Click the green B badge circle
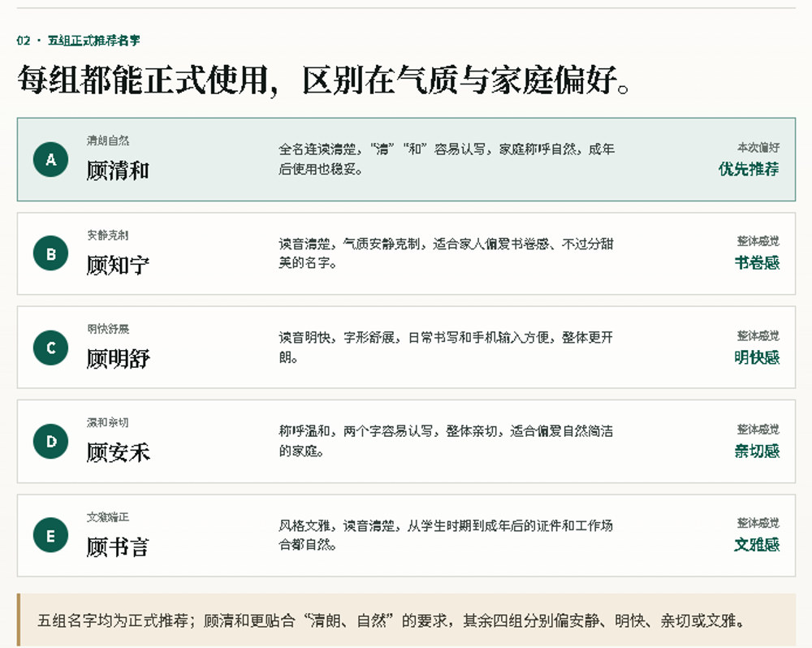 [50, 253]
